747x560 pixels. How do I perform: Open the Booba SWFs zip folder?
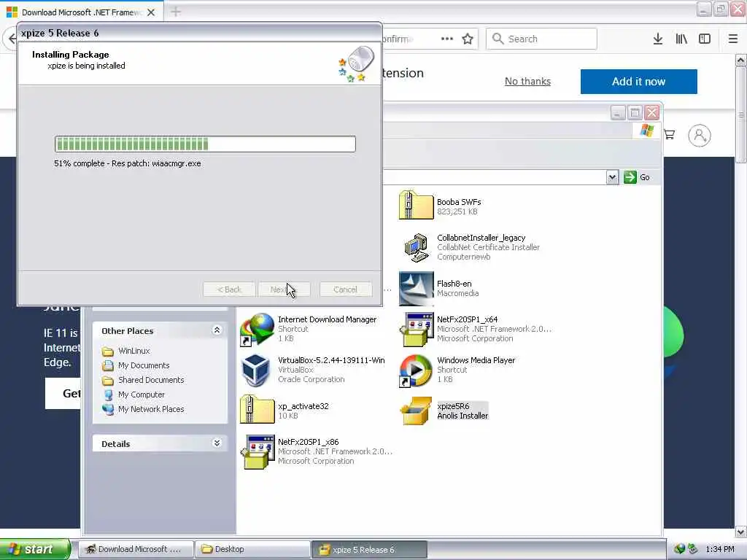(x=416, y=205)
